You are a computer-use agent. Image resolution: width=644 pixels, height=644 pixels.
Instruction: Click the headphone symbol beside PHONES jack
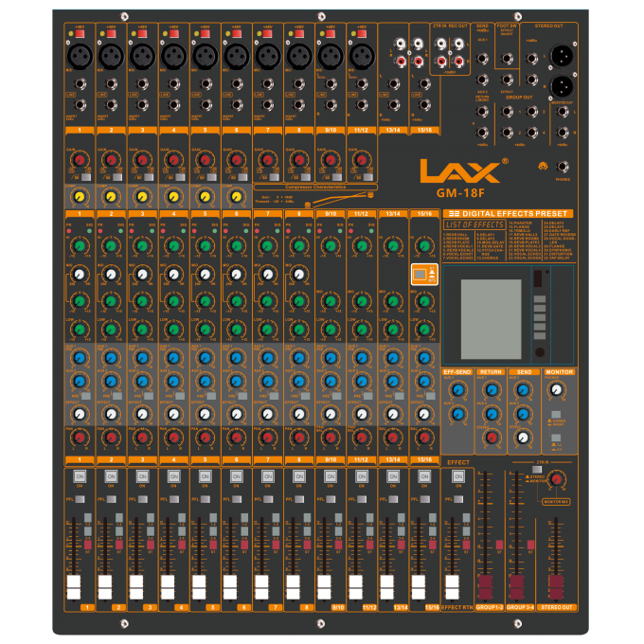click(543, 167)
